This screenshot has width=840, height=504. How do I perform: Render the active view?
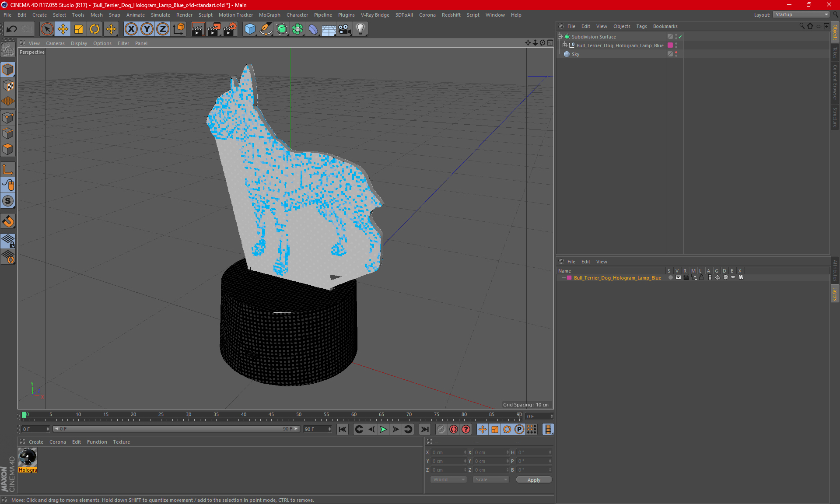(x=198, y=29)
